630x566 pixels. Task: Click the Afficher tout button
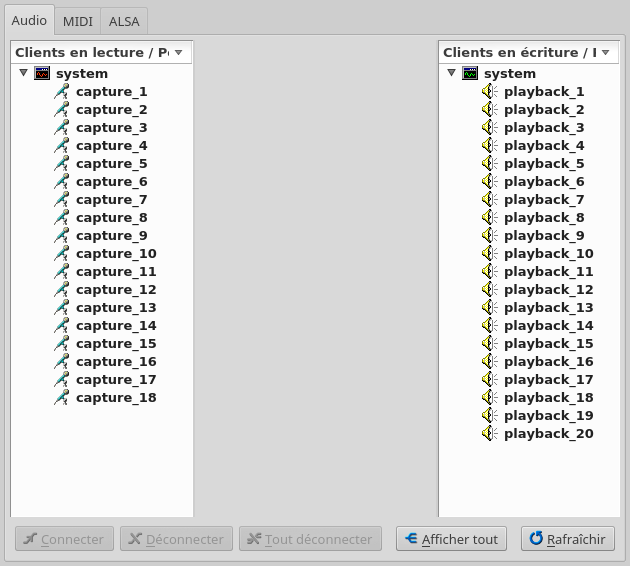click(451, 539)
